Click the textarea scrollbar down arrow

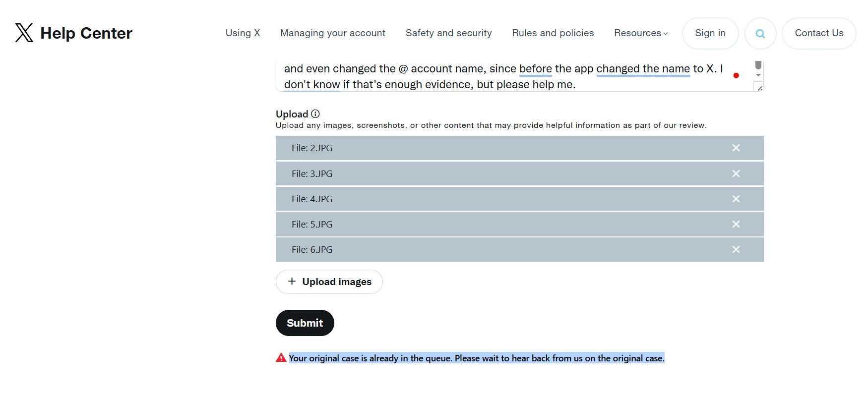click(x=758, y=75)
